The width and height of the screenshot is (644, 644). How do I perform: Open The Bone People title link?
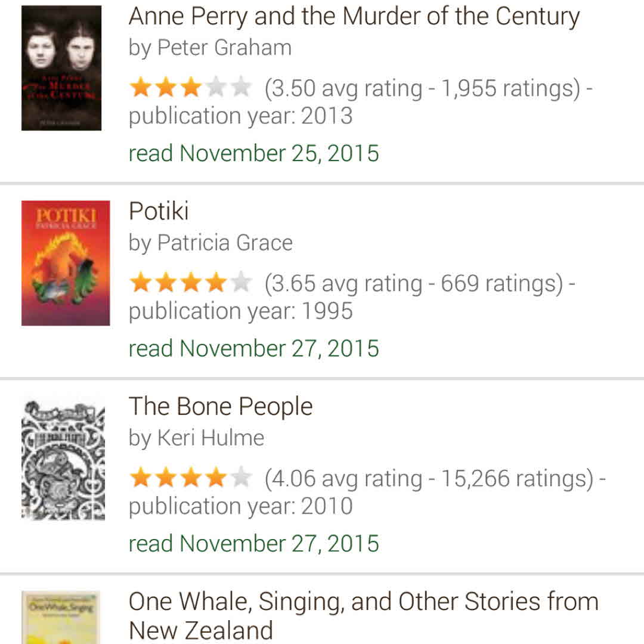[221, 407]
